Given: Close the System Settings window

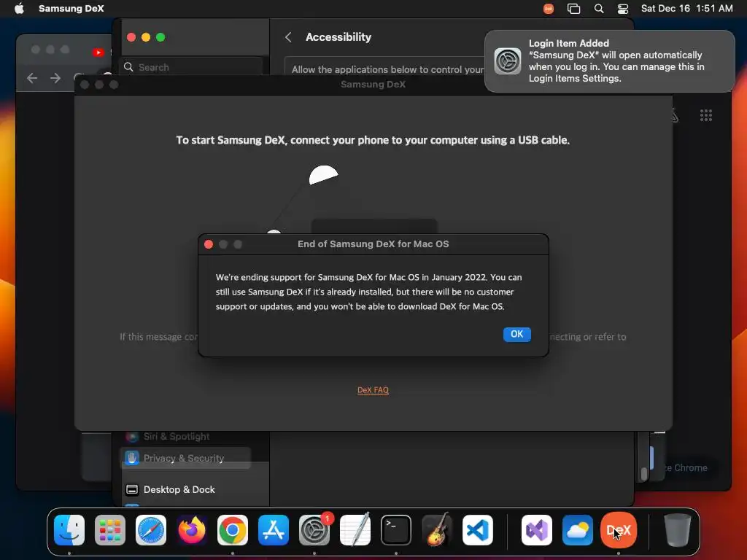Looking at the screenshot, I should [131, 37].
